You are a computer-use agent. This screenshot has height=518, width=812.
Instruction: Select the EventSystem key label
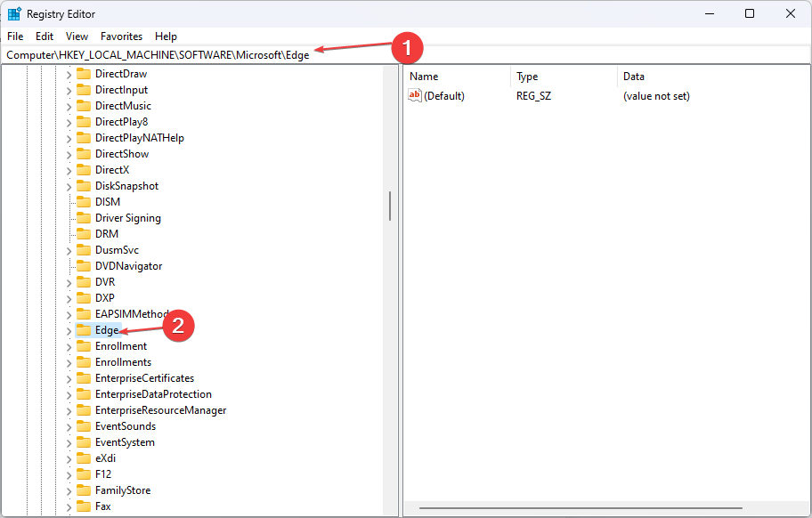coord(125,442)
